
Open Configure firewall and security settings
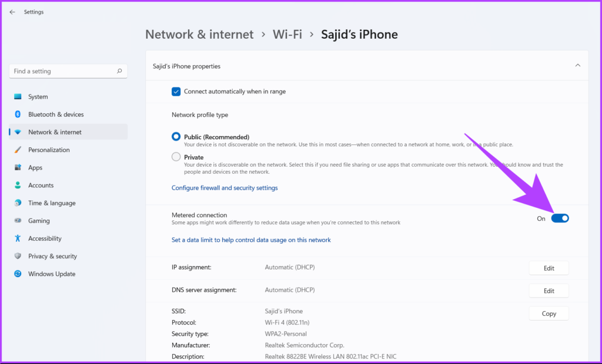[225, 188]
